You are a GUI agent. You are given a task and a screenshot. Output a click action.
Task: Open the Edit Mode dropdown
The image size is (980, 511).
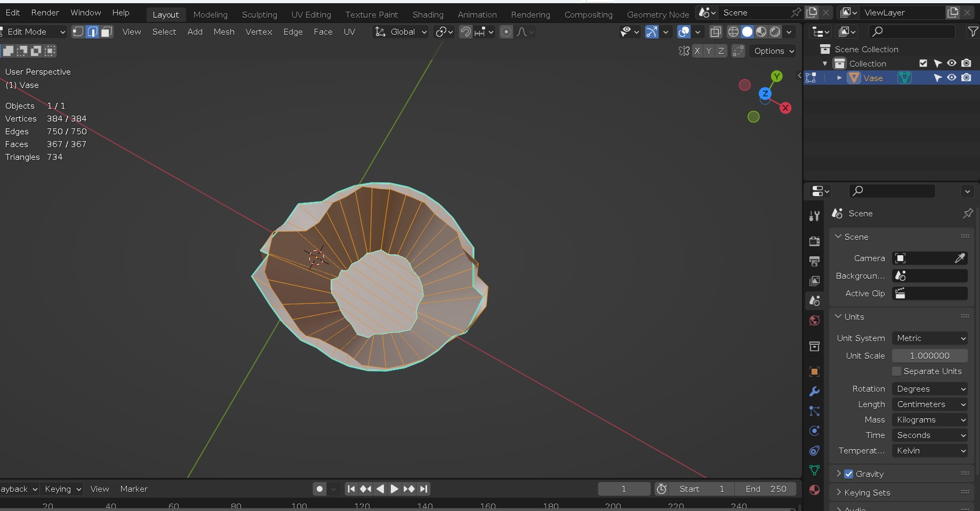[x=34, y=32]
